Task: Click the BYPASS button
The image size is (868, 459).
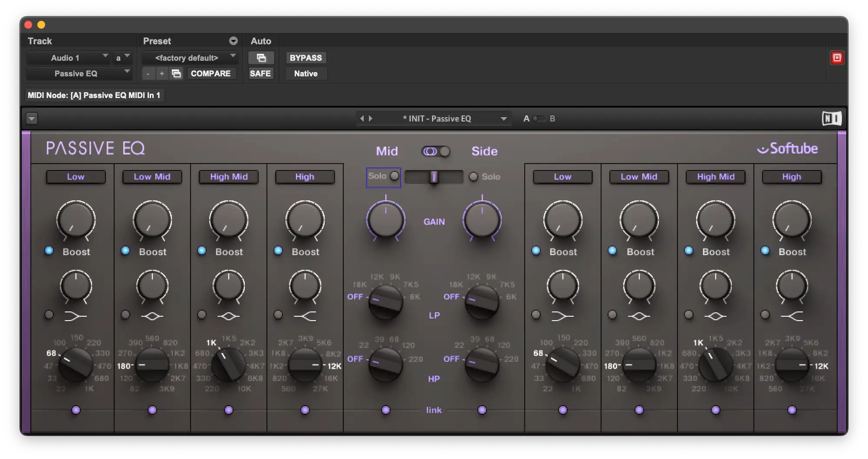Action: (306, 58)
